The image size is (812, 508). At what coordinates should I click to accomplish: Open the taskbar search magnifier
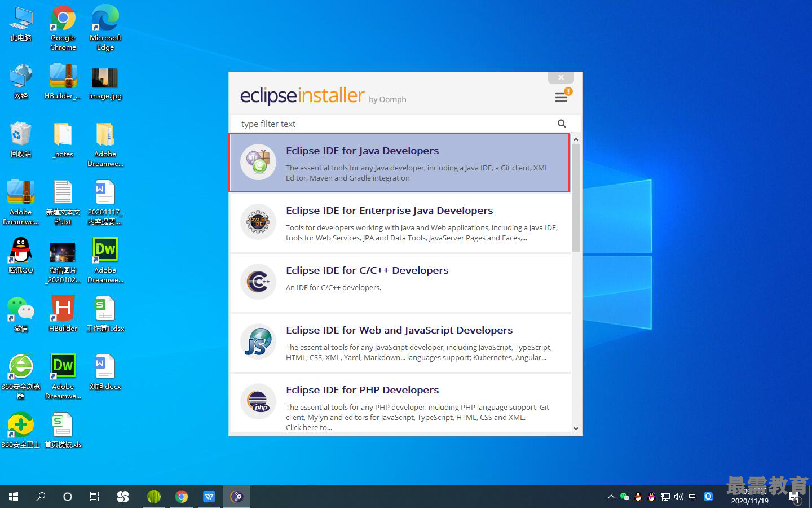(41, 497)
